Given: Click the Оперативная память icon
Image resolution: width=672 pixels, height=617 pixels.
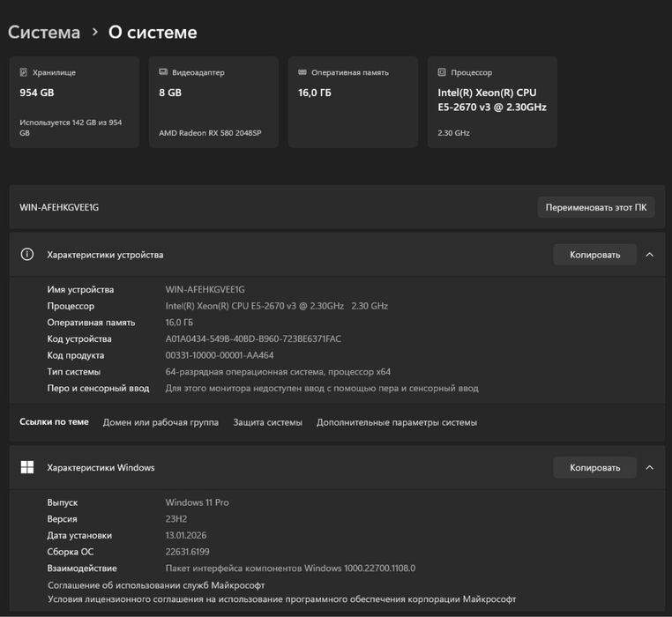Looking at the screenshot, I should (302, 72).
